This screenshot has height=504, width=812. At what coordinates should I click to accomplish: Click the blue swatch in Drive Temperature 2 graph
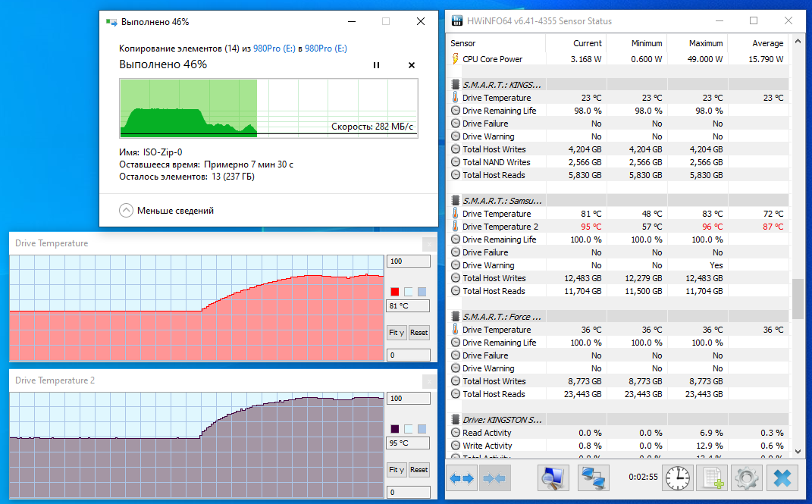pyautogui.click(x=422, y=429)
